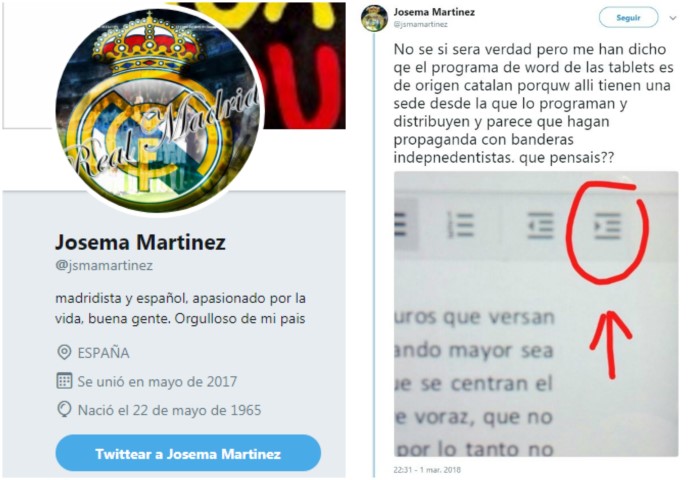
Task: Open the tweet timestamp 22:31 - 1 mar. 2018
Action: pos(427,469)
